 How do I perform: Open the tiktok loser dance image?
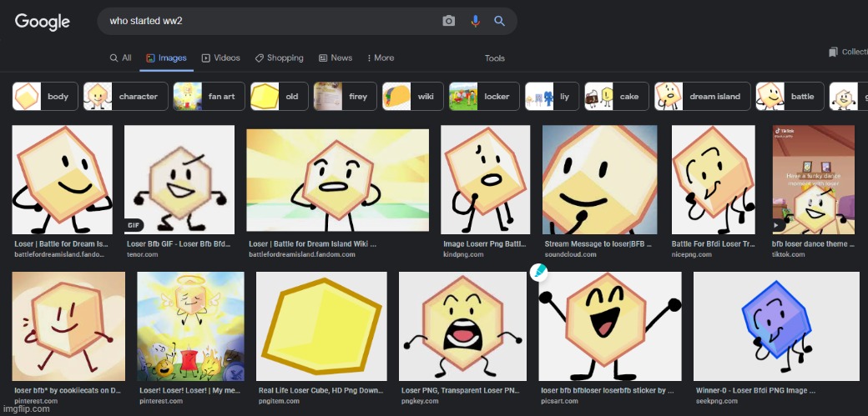(x=814, y=179)
